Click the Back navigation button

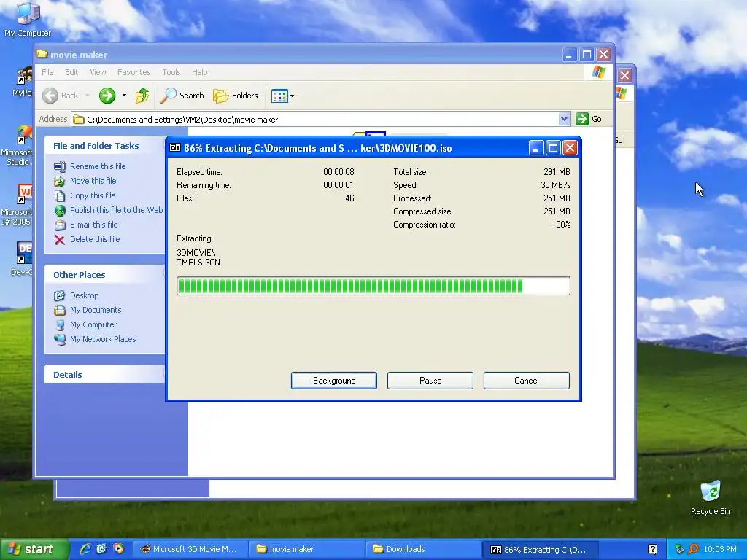pyautogui.click(x=61, y=96)
